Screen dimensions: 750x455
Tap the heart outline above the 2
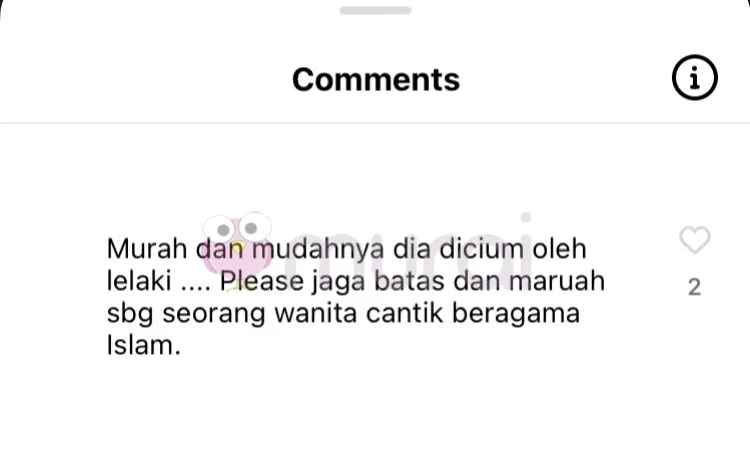point(695,240)
